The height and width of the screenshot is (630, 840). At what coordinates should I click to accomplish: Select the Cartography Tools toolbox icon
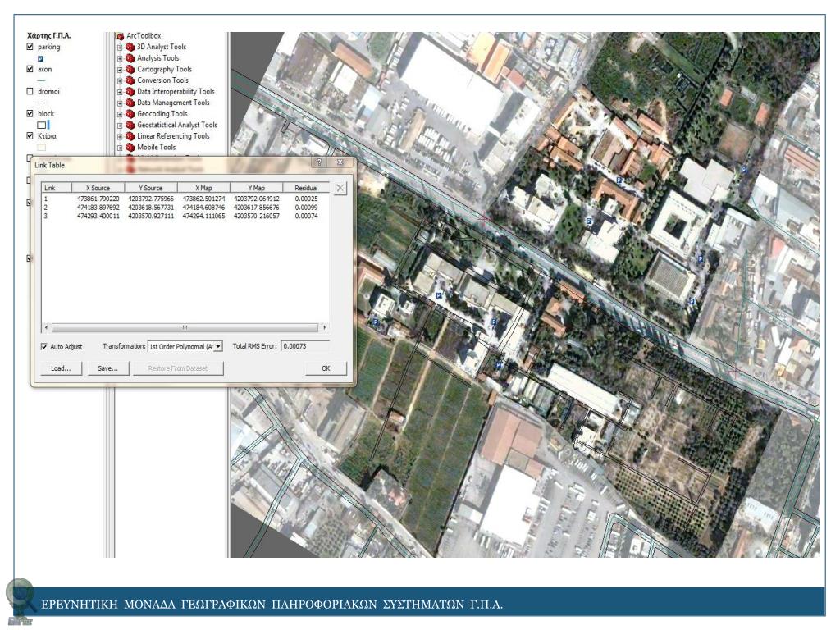tap(130, 70)
